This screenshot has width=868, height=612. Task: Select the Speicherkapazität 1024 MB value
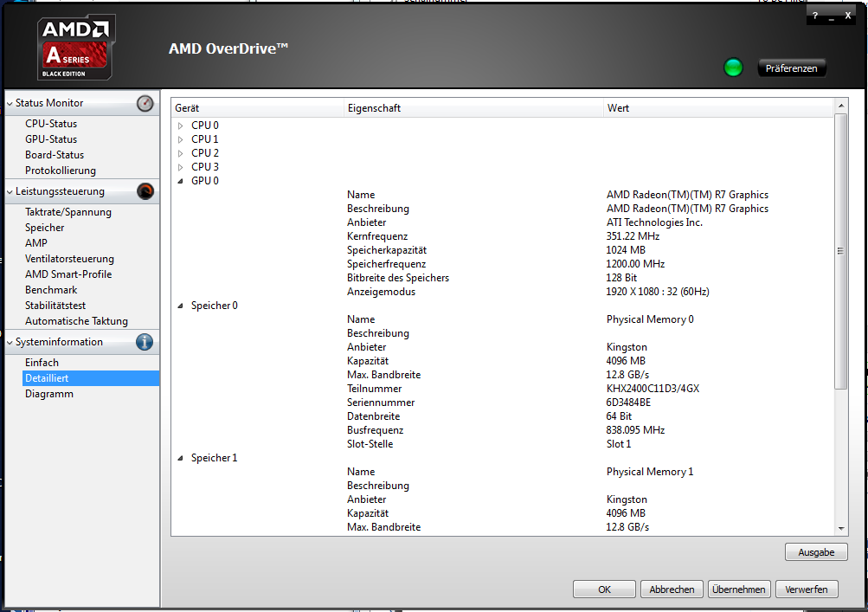(x=626, y=250)
